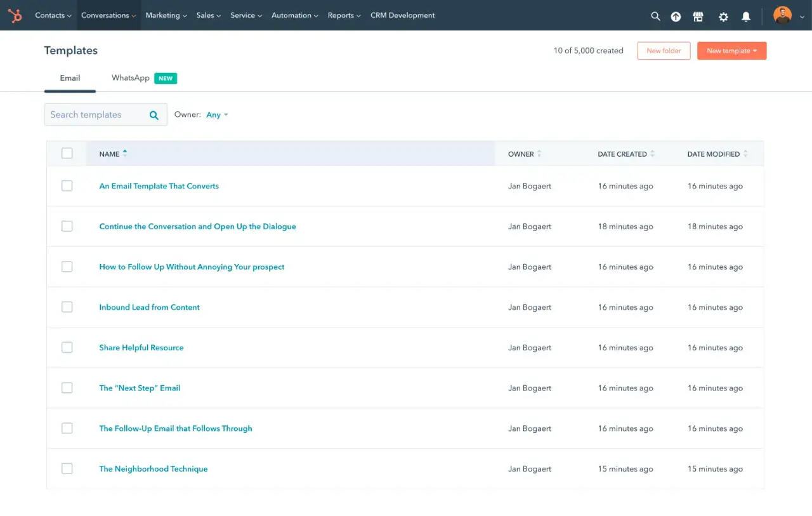Open the settings gear icon

pos(723,17)
